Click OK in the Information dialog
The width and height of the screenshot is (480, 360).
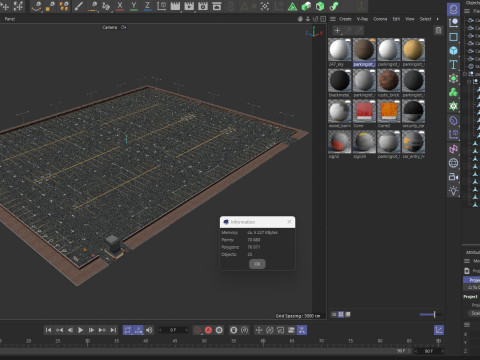(x=257, y=264)
